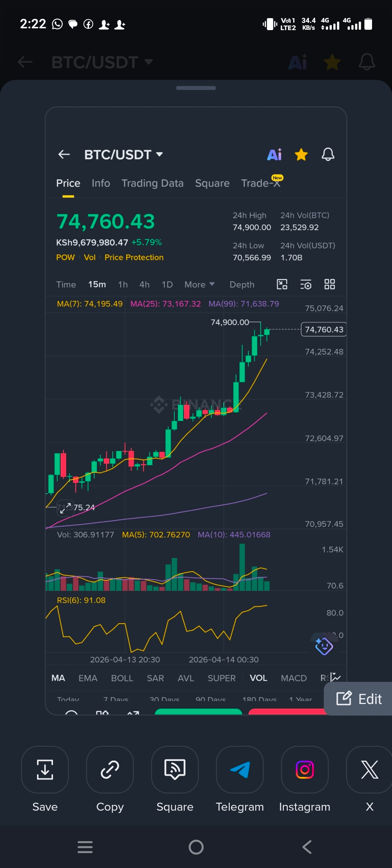Share via Telegram icon
392x868 pixels.
(x=240, y=770)
